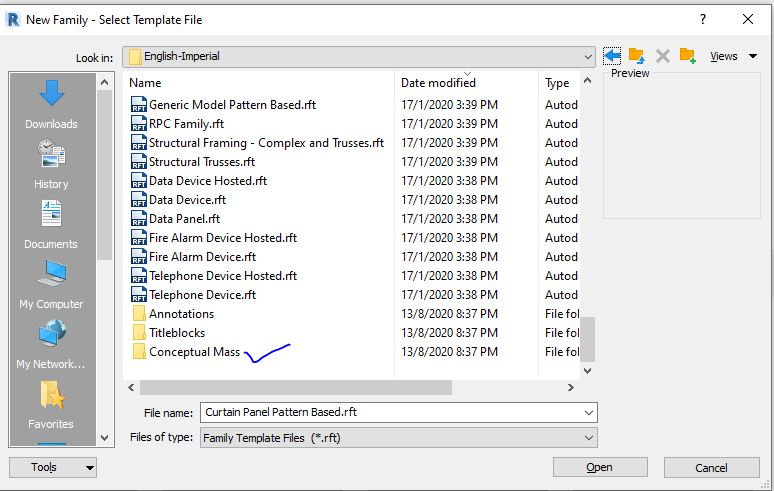Image resolution: width=774 pixels, height=491 pixels.
Task: Click the Cancel button
Action: click(711, 467)
